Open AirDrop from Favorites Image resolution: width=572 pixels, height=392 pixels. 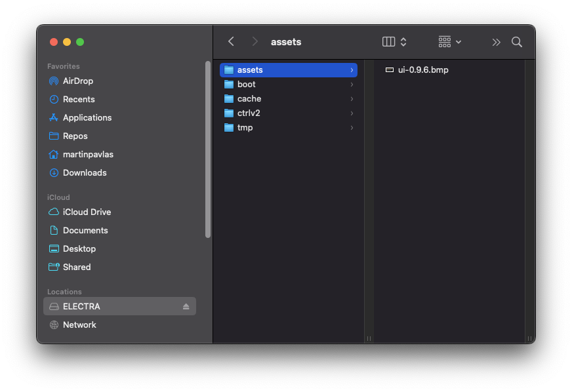119,81
